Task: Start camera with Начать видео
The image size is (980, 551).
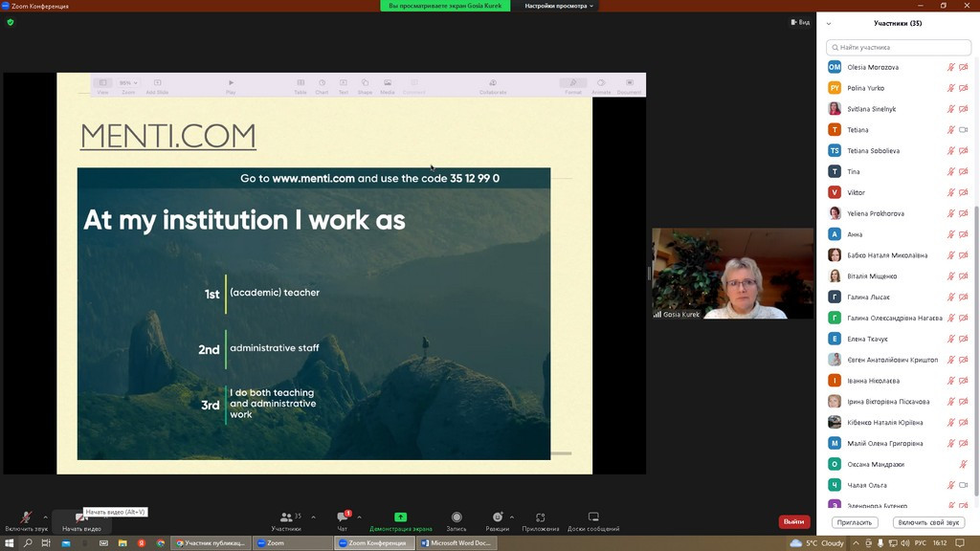Action: [x=81, y=518]
